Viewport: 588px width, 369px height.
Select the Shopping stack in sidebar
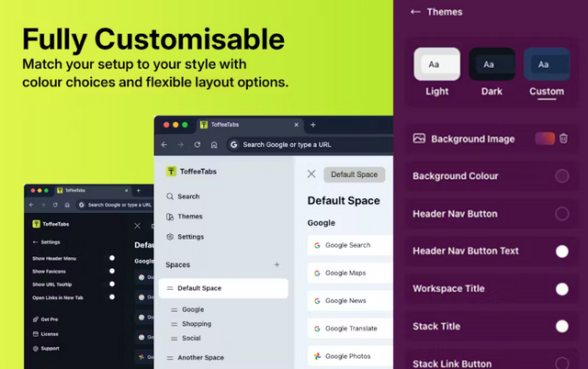(197, 324)
